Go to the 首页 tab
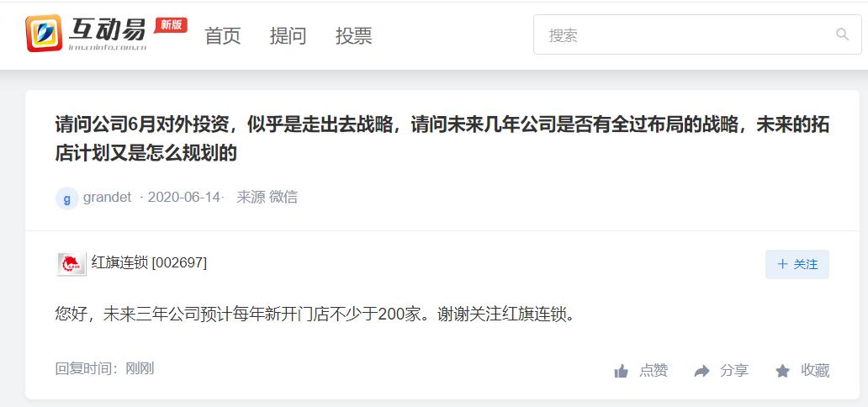The height and width of the screenshot is (407, 868). [x=223, y=35]
